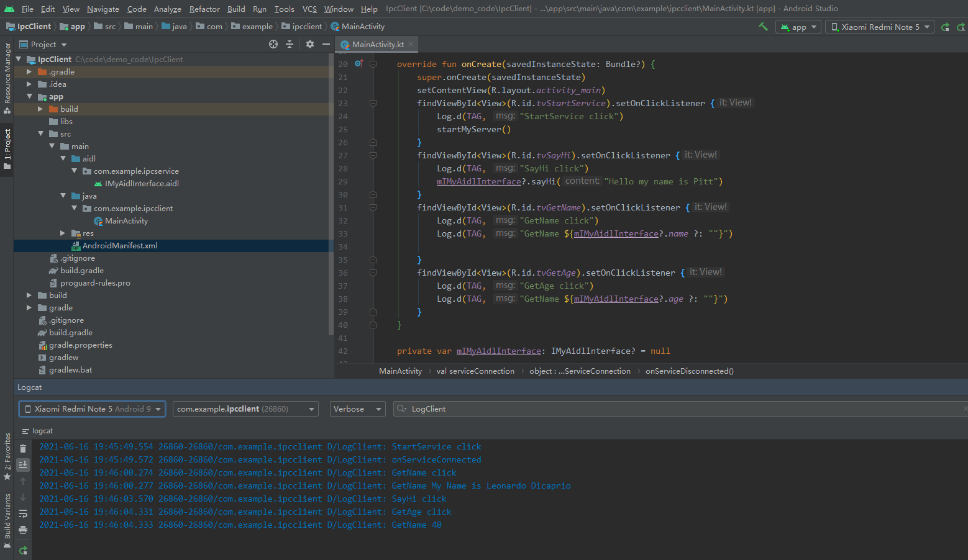Close the MainActivity.kt editor tab

[411, 44]
